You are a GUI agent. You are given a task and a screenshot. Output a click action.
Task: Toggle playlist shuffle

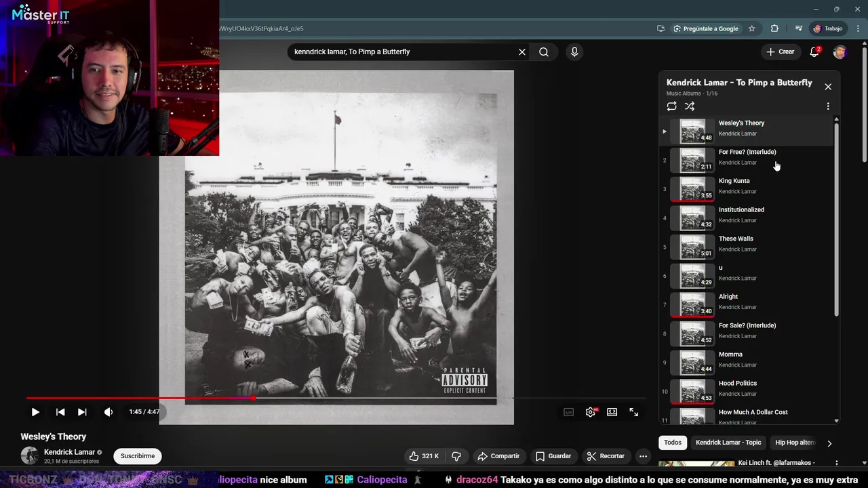click(690, 106)
